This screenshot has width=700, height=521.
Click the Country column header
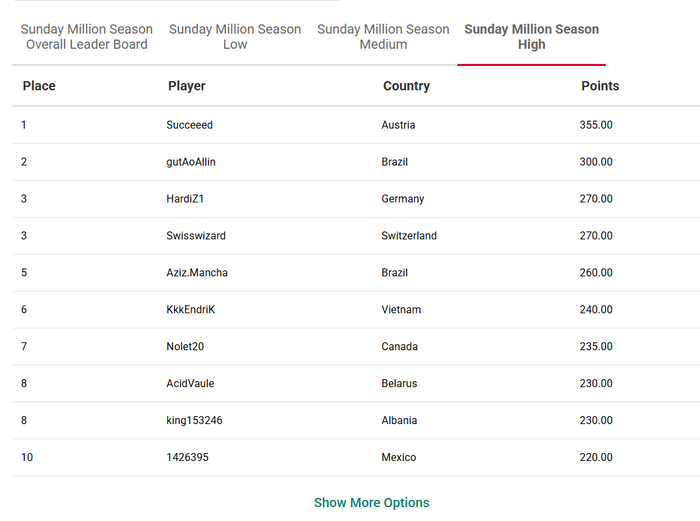click(x=406, y=86)
